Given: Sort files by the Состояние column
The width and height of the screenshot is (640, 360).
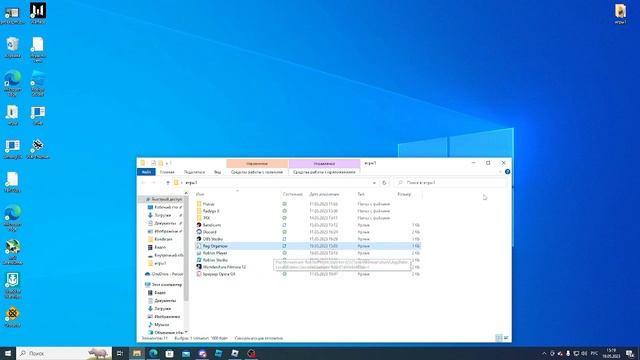Looking at the screenshot, I should pyautogui.click(x=293, y=194).
